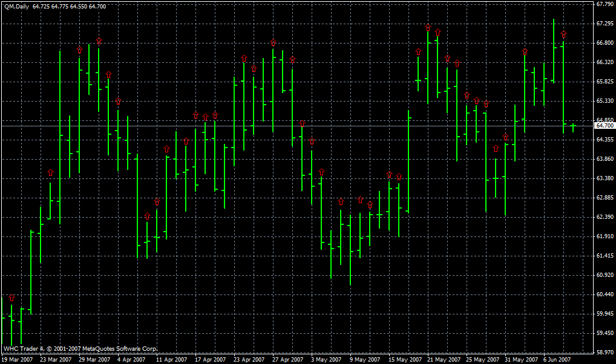Click the 23 Mar 2007 date label

pos(56,359)
